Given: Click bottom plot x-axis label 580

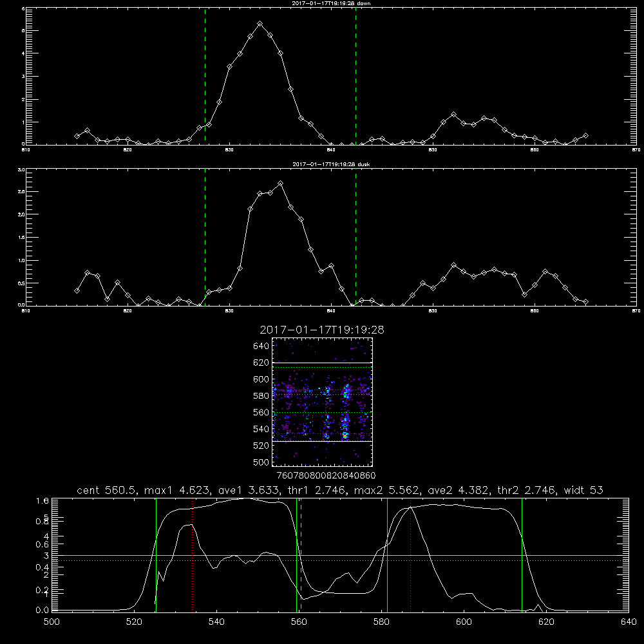Looking at the screenshot, I should (381, 622).
